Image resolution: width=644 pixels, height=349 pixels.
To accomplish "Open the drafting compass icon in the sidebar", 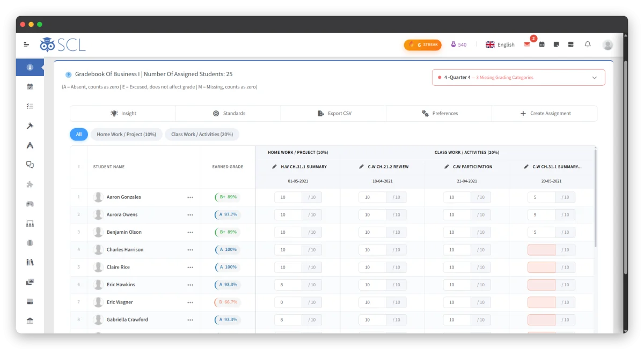I will [x=30, y=145].
